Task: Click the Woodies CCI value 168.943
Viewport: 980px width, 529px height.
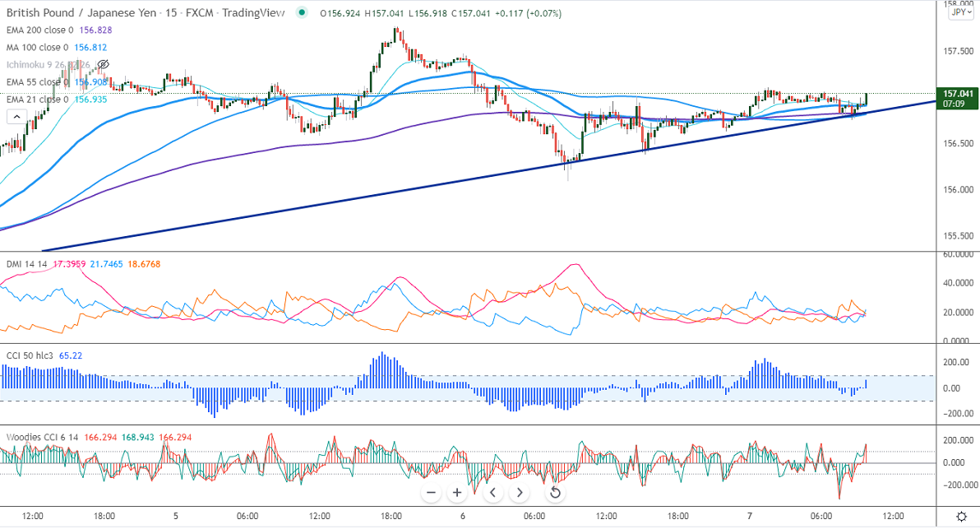Action: [137, 438]
